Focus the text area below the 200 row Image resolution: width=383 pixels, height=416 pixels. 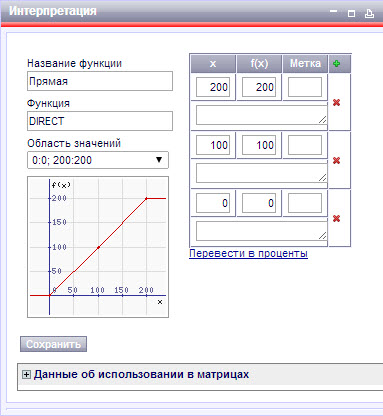262,115
